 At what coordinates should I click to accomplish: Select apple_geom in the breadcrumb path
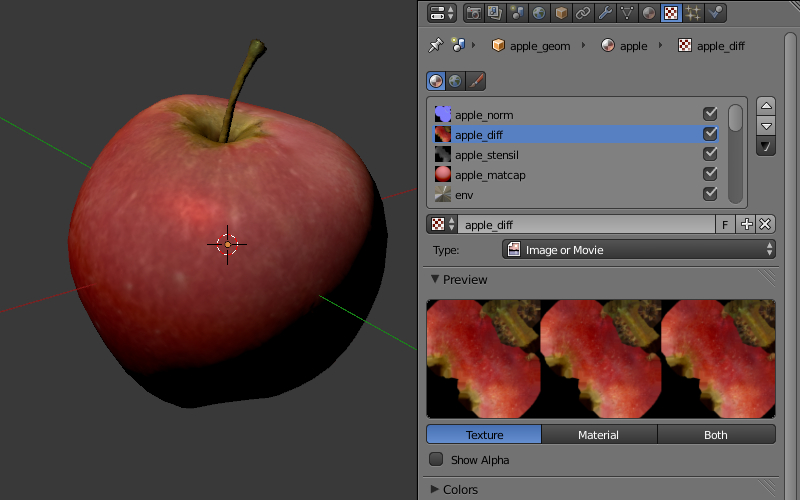click(531, 46)
